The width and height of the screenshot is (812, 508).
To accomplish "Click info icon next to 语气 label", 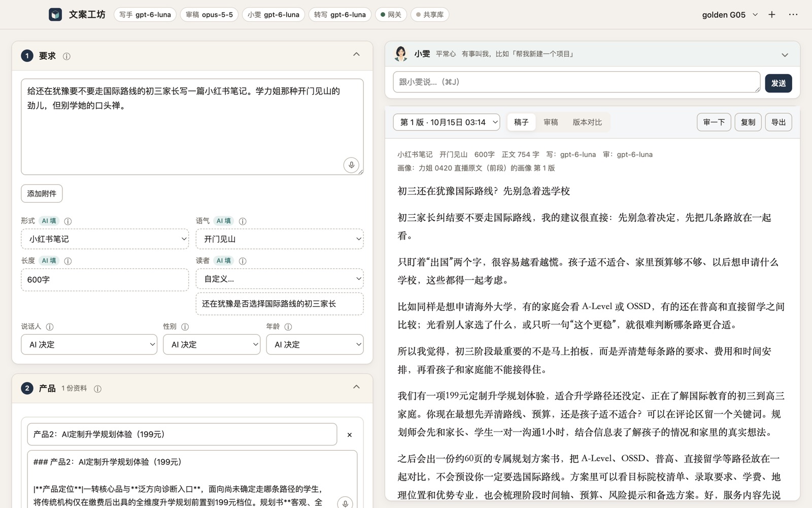I will tap(243, 221).
